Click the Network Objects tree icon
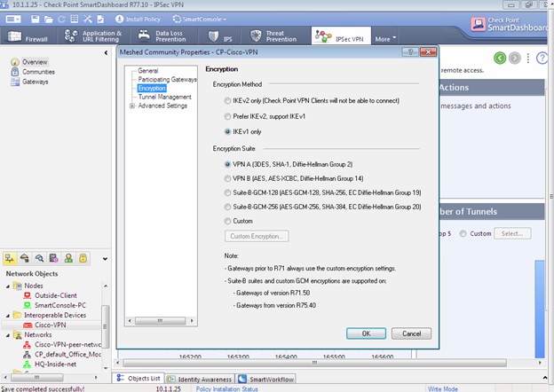 coord(10,258)
